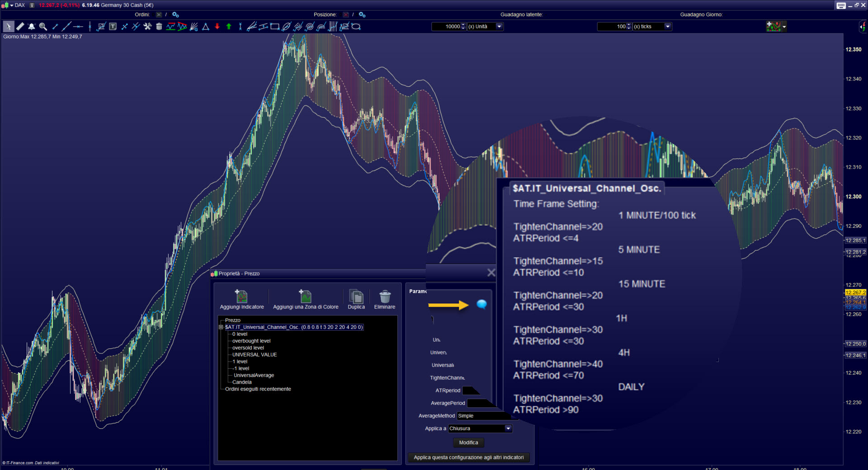Click the 100 ticks stepper arrows
Viewport: 868px width, 470px height.
pos(629,27)
